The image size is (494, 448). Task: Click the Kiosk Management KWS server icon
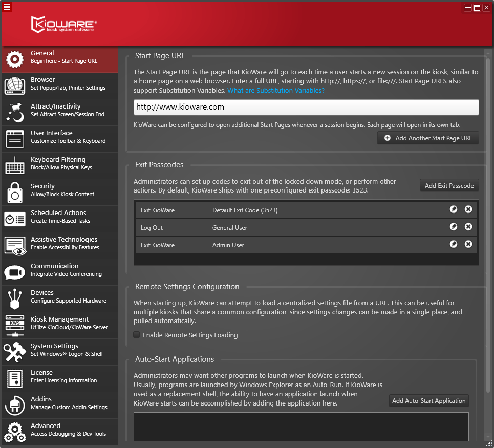pyautogui.click(x=15, y=326)
